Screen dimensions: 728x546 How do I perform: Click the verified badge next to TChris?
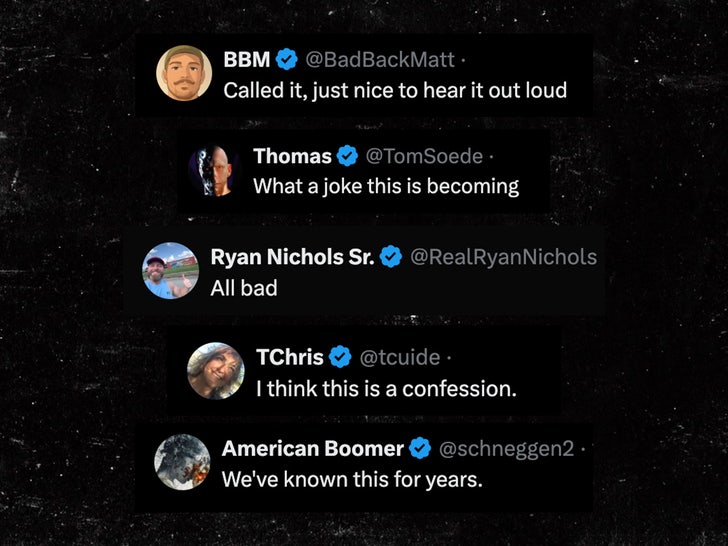[x=340, y=357]
